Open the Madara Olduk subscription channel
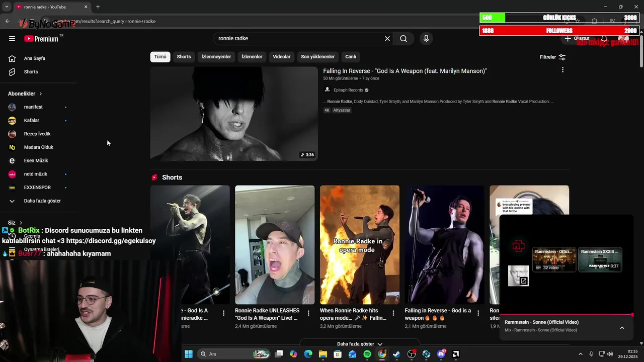 click(x=38, y=147)
